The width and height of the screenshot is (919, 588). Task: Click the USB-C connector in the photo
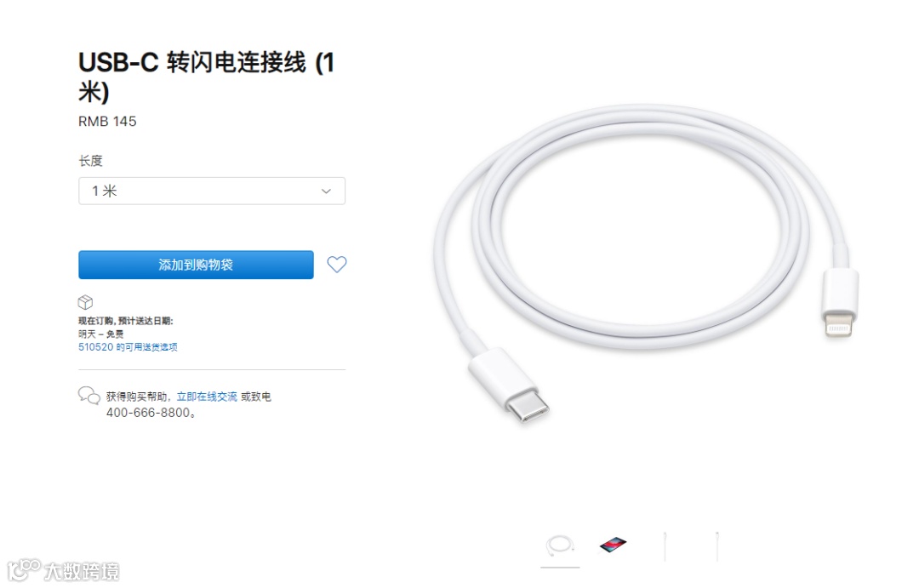pos(509,385)
